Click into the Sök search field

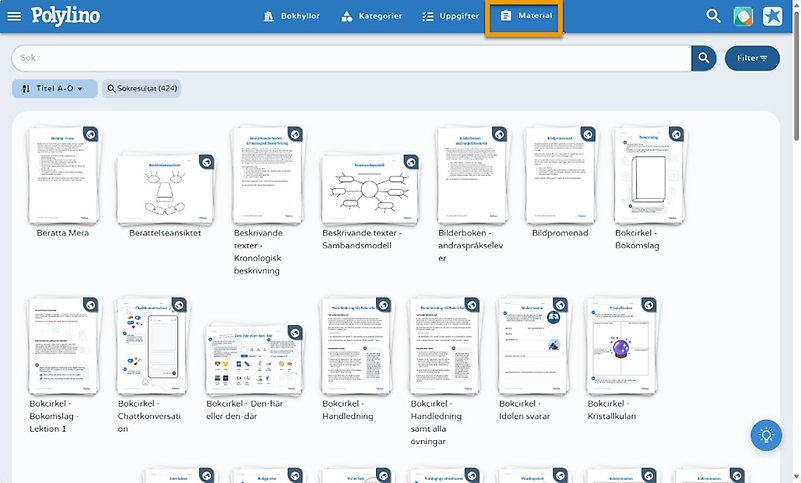(x=350, y=58)
